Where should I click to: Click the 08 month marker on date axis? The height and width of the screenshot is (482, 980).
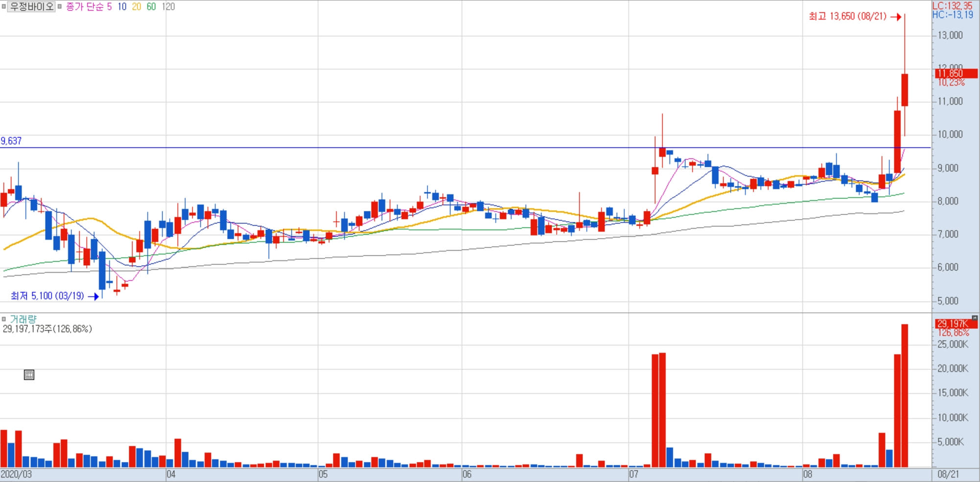(x=808, y=474)
